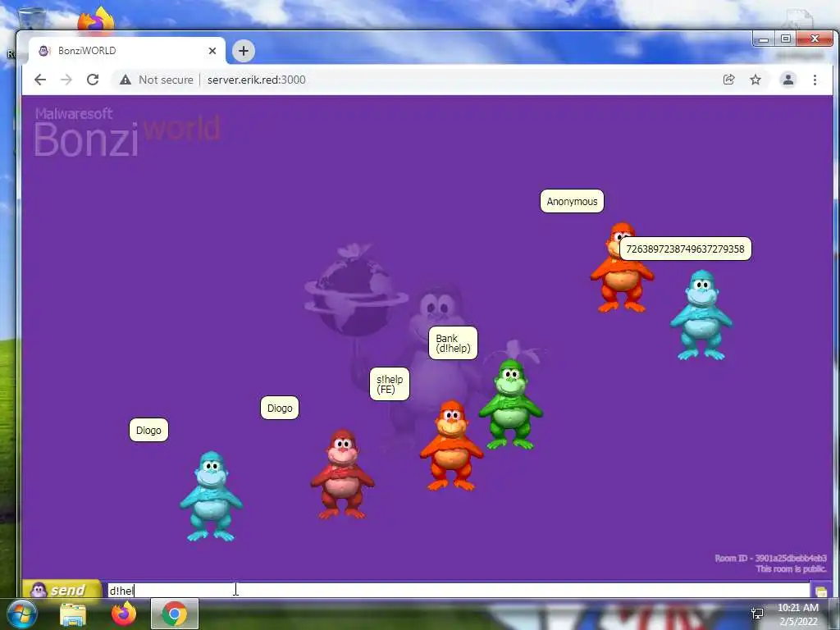840x630 pixels.
Task: Click the green Bonzi character
Action: tap(510, 404)
